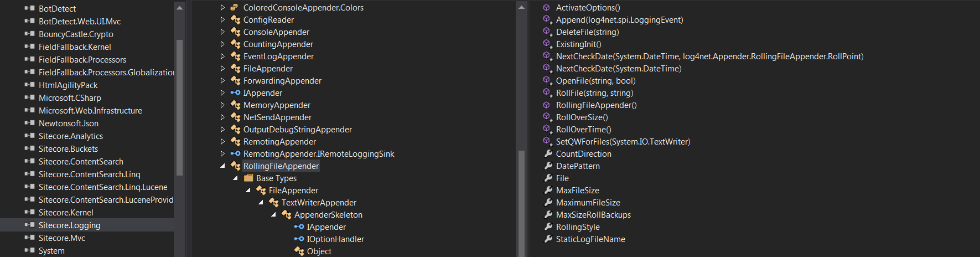Select the ForwardingAppender class

[x=282, y=81]
